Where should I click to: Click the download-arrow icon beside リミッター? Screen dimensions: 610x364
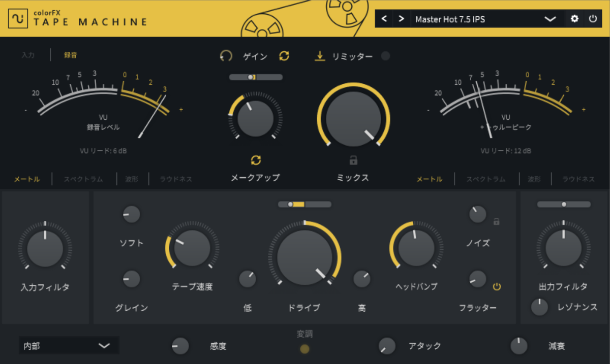320,56
